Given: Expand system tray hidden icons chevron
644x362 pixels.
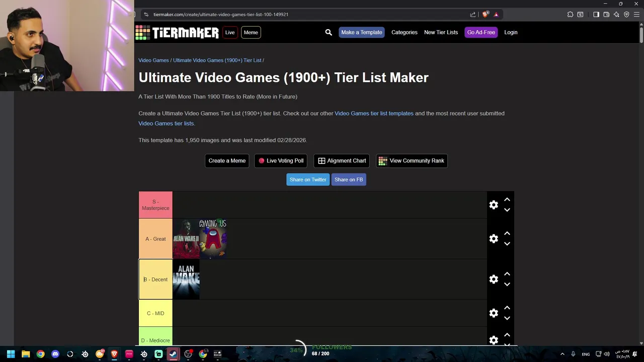Looking at the screenshot, I should [x=562, y=354].
